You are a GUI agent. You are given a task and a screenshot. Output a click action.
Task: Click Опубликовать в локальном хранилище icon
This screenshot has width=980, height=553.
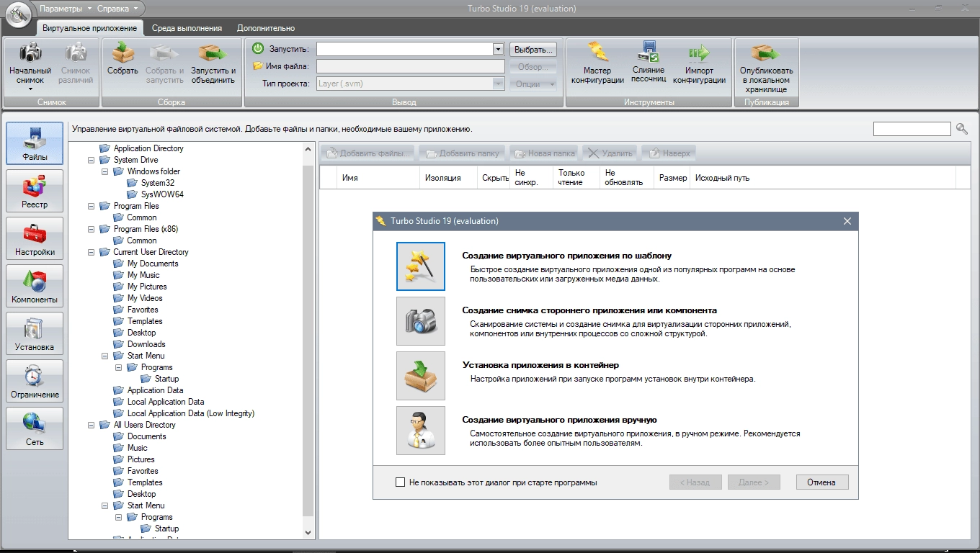(x=766, y=53)
